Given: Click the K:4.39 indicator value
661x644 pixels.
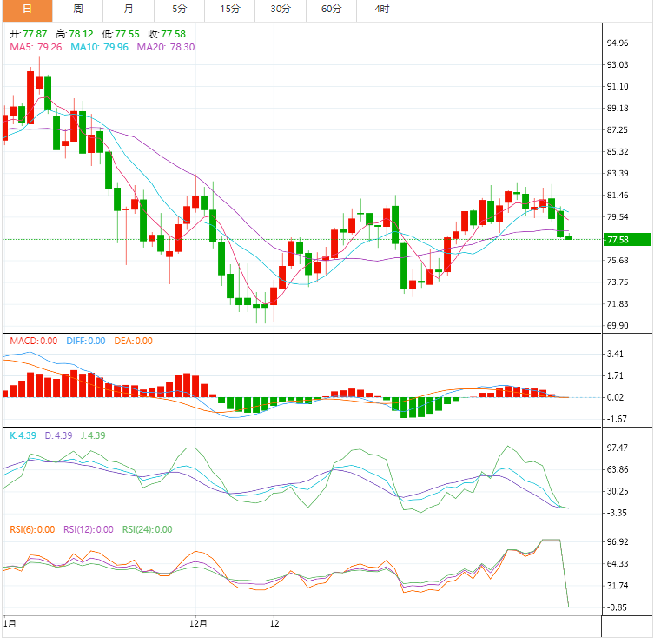Looking at the screenshot, I should point(23,435).
